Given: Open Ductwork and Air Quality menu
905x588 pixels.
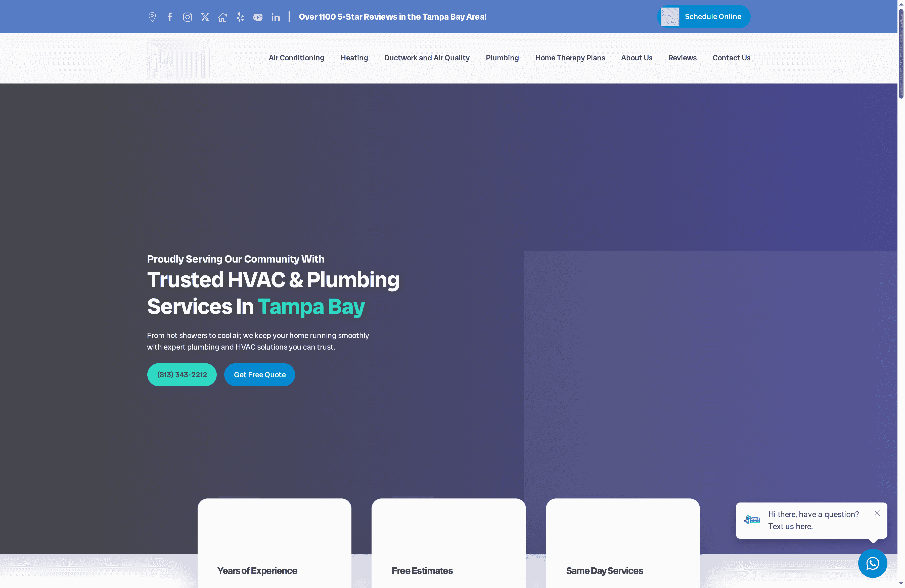Looking at the screenshot, I should click(427, 58).
